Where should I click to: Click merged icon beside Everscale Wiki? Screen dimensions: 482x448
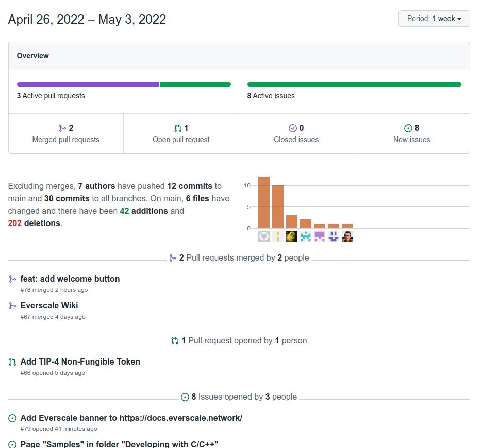[12, 306]
